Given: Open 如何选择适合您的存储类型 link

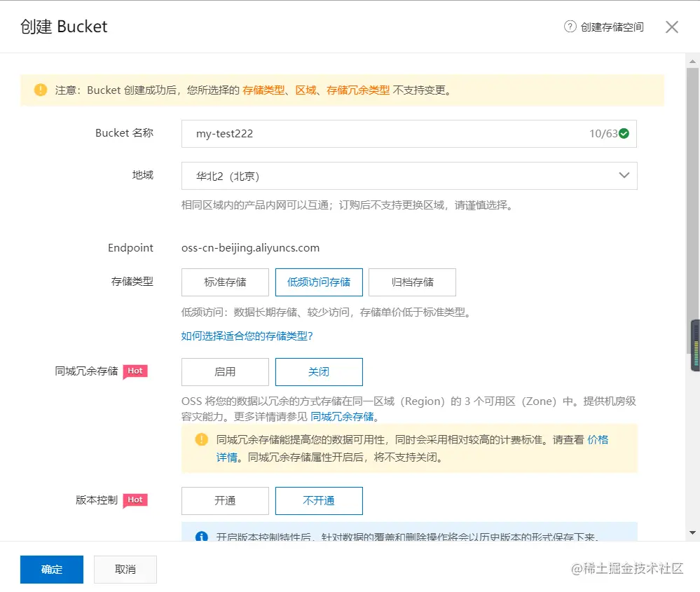Looking at the screenshot, I should pos(247,336).
